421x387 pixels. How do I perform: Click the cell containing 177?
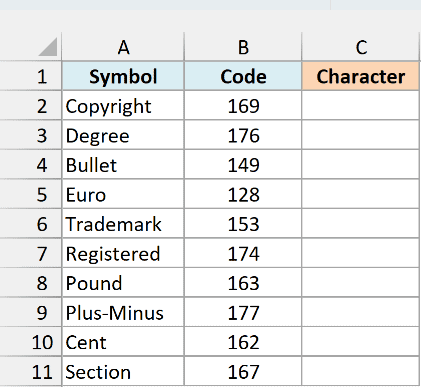[x=243, y=312]
